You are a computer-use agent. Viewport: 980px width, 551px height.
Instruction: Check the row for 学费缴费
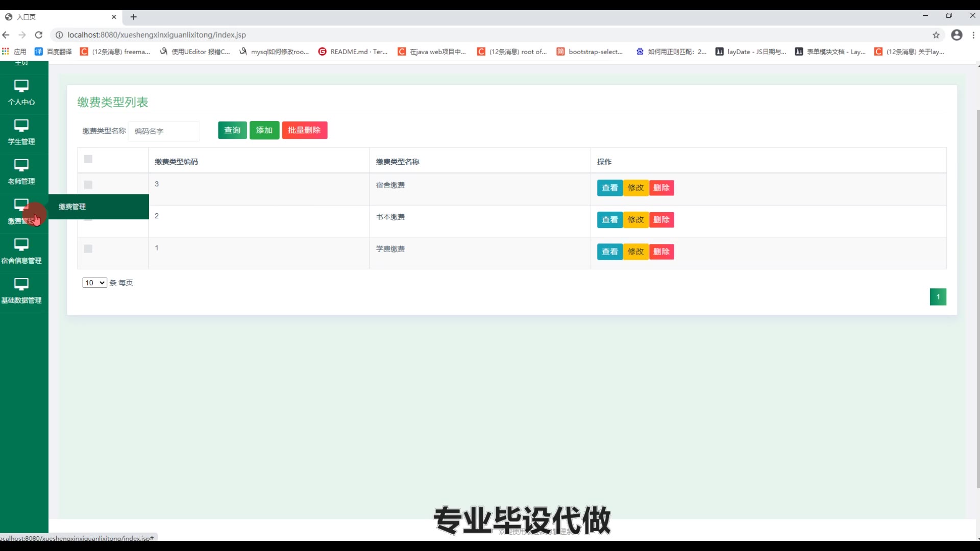point(88,249)
